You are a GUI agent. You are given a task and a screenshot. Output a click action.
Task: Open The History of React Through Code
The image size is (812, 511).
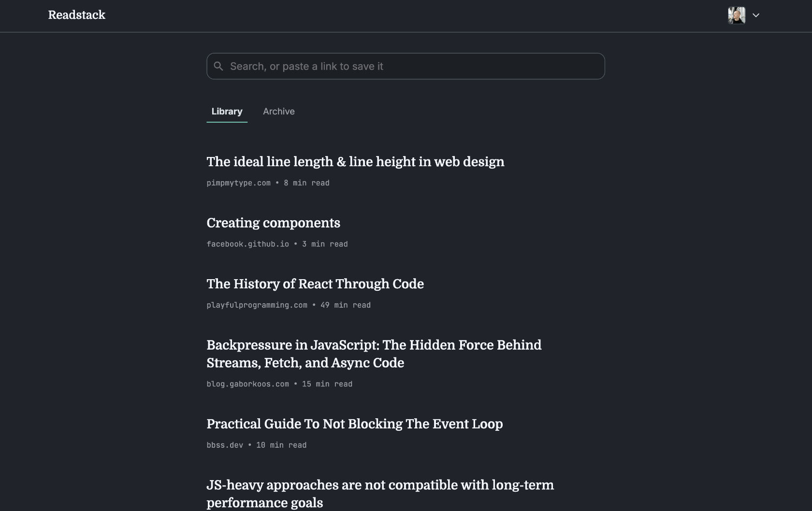315,284
